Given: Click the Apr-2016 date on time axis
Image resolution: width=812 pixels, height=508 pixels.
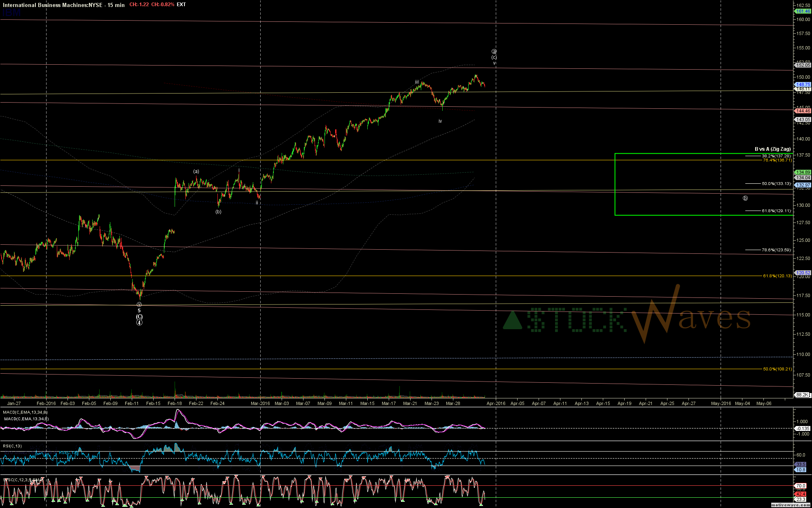Looking at the screenshot, I should click(496, 403).
